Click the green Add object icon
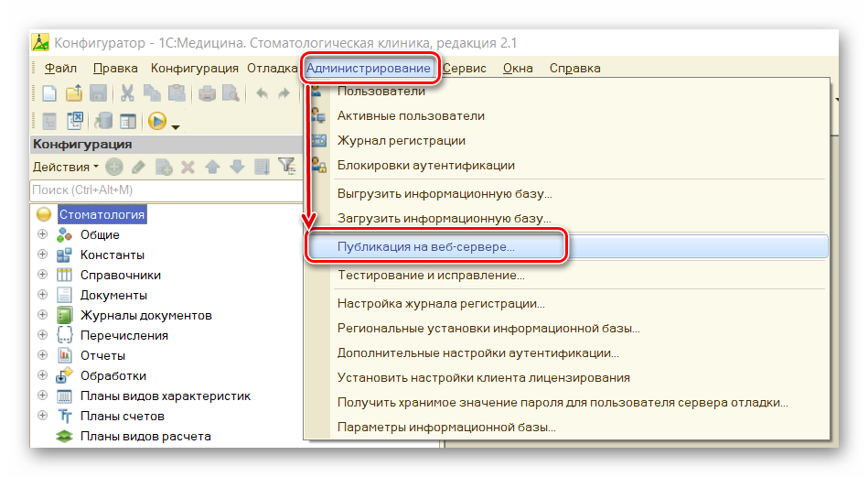 pyautogui.click(x=114, y=167)
